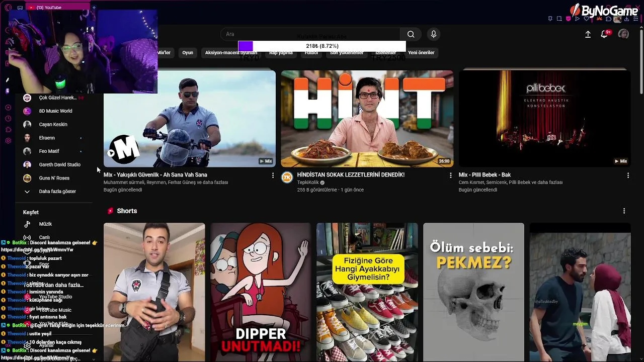Open the 8D Music World channel avatar
Screen dimensions: 644x362
tap(27, 111)
